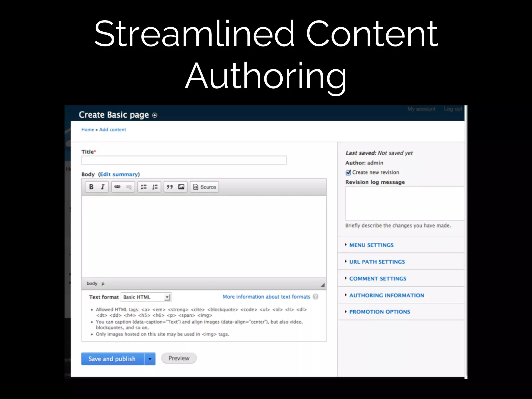Open the Add content breadcrumb link
Screen dimensions: 532x399
coord(112,130)
